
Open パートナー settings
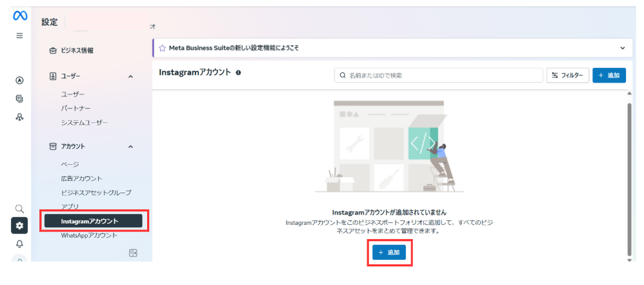pyautogui.click(x=75, y=109)
